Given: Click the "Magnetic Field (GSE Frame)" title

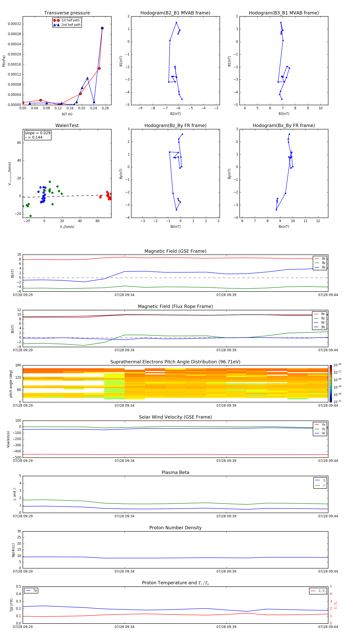Looking at the screenshot, I should pos(175,251).
